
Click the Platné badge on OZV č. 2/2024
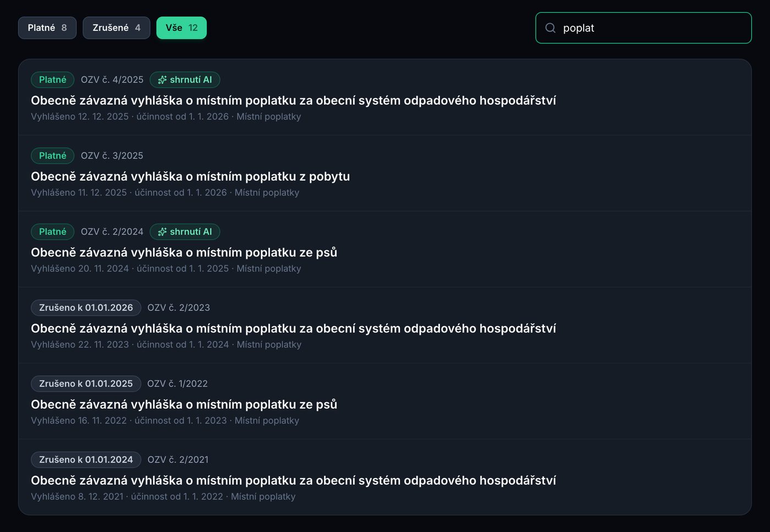[53, 232]
